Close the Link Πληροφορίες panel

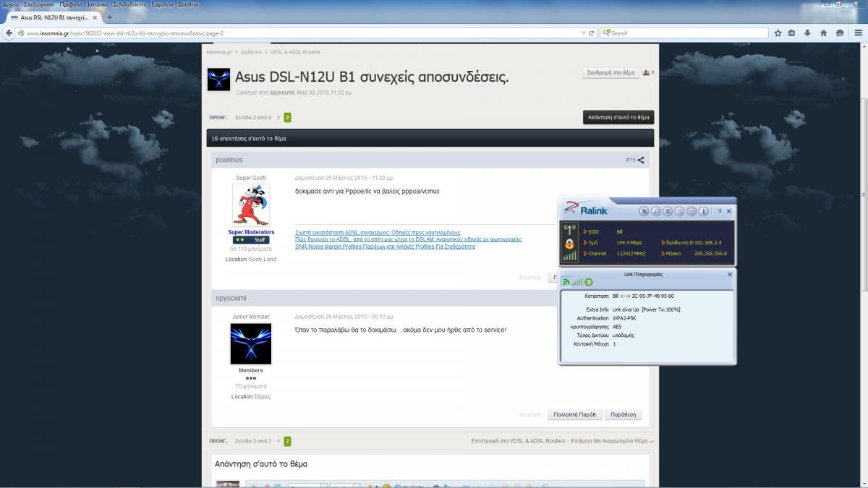(729, 275)
